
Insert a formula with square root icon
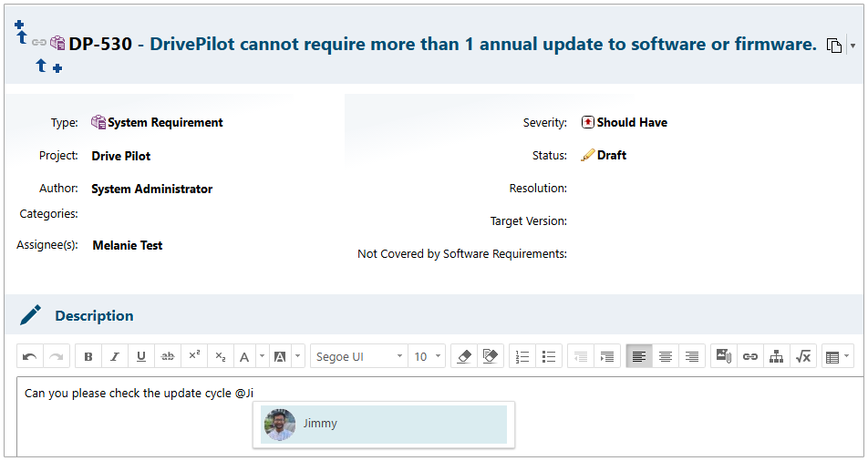[803, 356]
